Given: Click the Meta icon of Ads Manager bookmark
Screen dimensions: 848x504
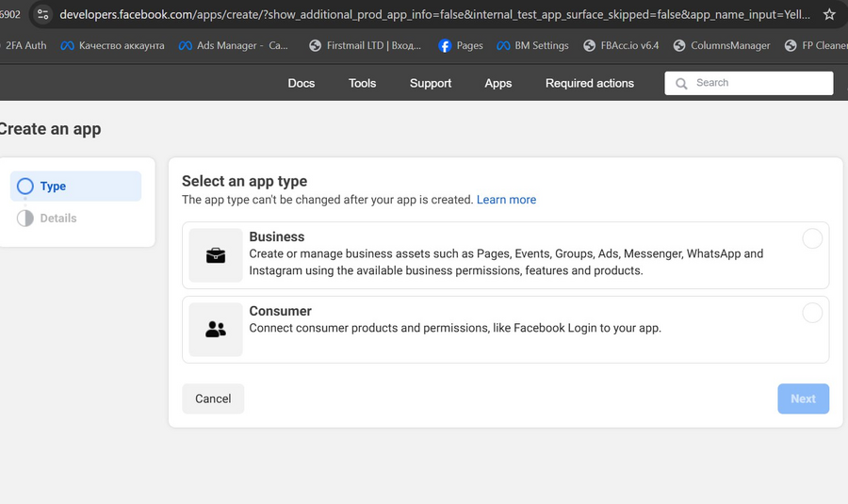Looking at the screenshot, I should point(185,46).
